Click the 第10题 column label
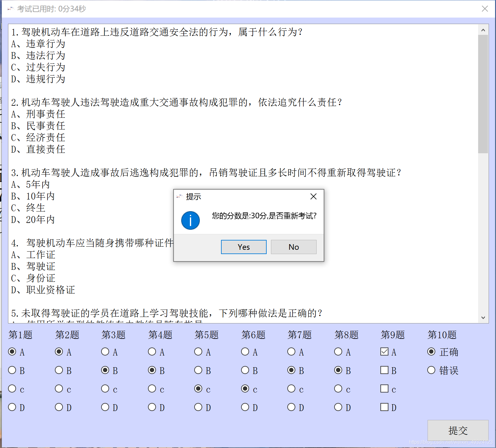 coord(442,335)
